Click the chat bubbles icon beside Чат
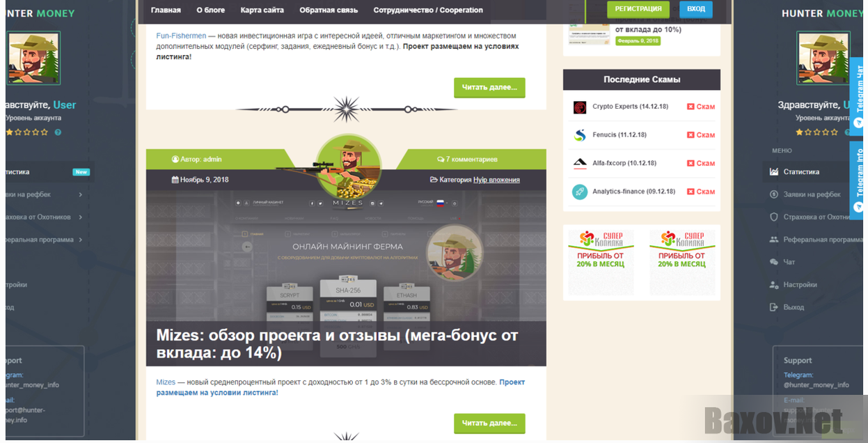The width and height of the screenshot is (868, 443). coord(774,262)
